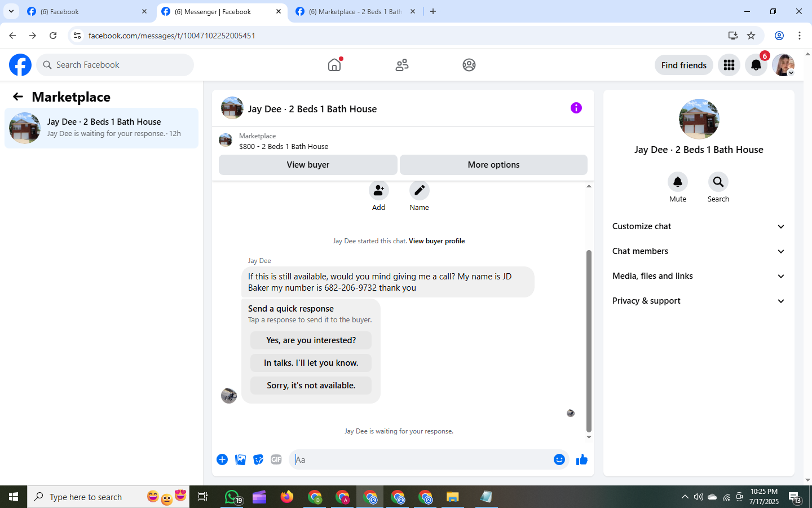This screenshot has height=508, width=812.
Task: Expand Media, files and links section
Action: 699,276
